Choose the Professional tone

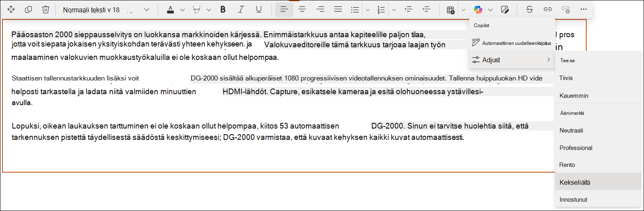coord(598,148)
